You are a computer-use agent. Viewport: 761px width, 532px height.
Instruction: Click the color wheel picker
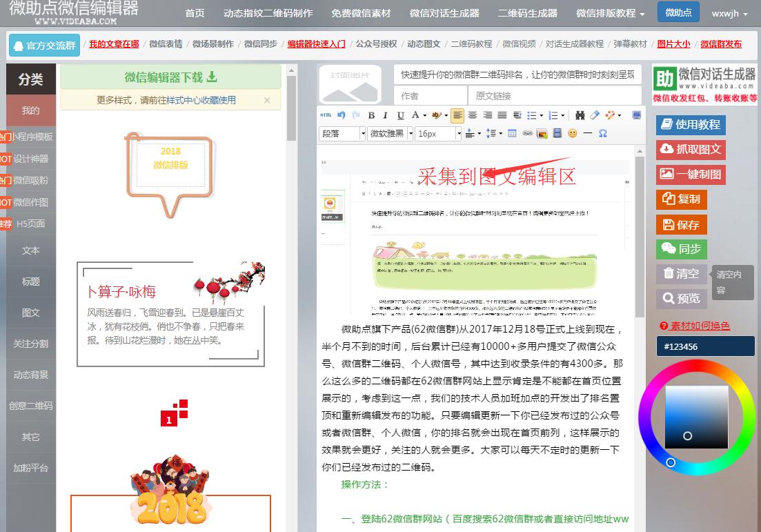click(696, 417)
